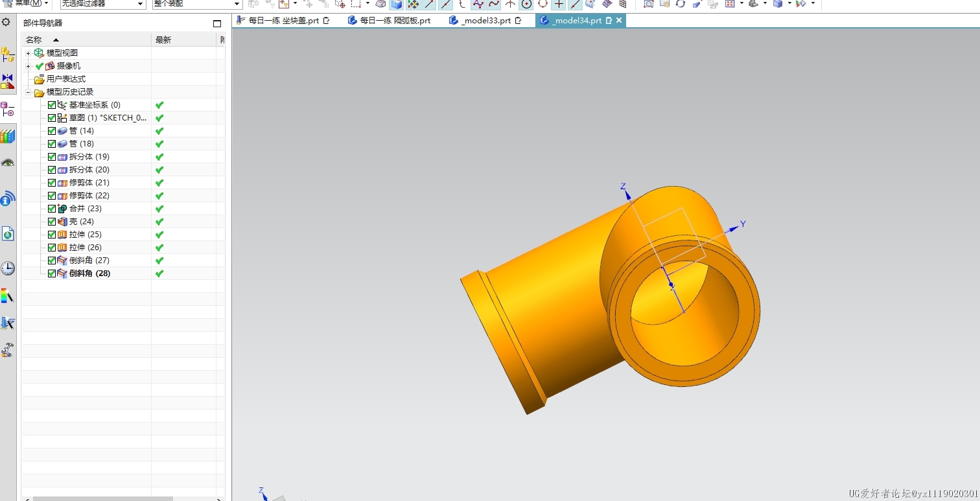
Task: Uncheck the 基准坐标系 (0) feature checkbox
Action: pyautogui.click(x=52, y=105)
